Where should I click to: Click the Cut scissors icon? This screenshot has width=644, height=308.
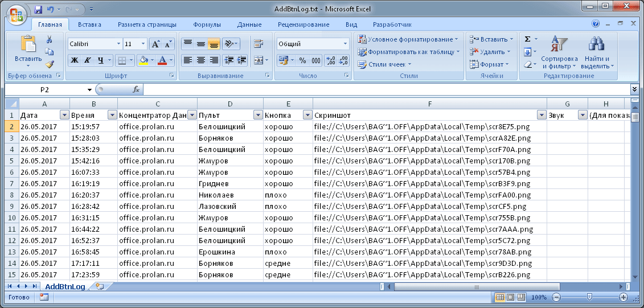50,39
